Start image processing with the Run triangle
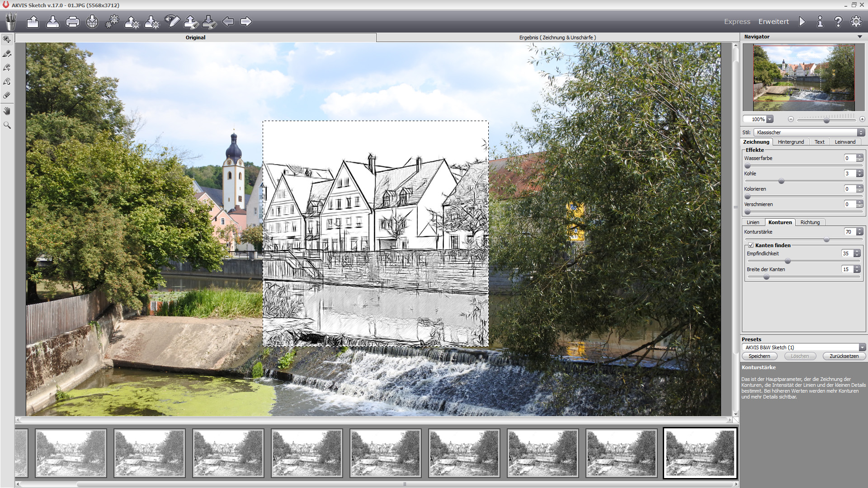868x488 pixels. [x=802, y=21]
